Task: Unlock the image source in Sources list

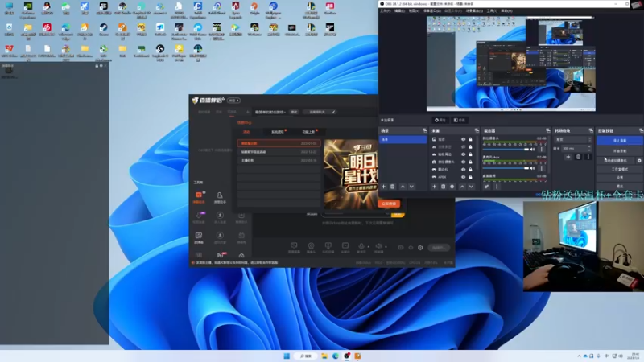Action: tap(471, 139)
